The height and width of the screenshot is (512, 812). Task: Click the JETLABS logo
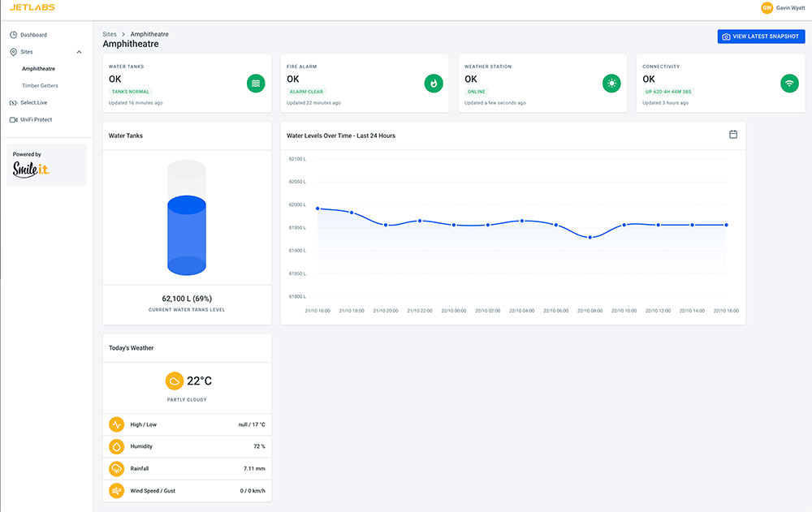pyautogui.click(x=32, y=7)
